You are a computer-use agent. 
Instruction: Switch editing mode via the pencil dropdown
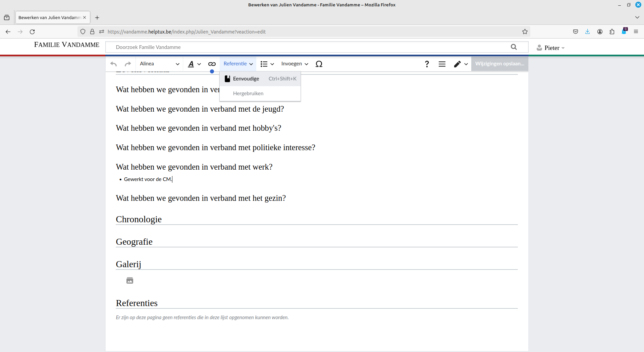click(x=460, y=64)
